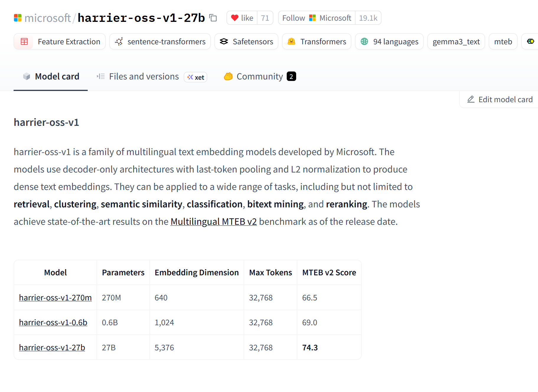
Task: Open the harrier-oss-v1-270m model link
Action: tap(55, 297)
